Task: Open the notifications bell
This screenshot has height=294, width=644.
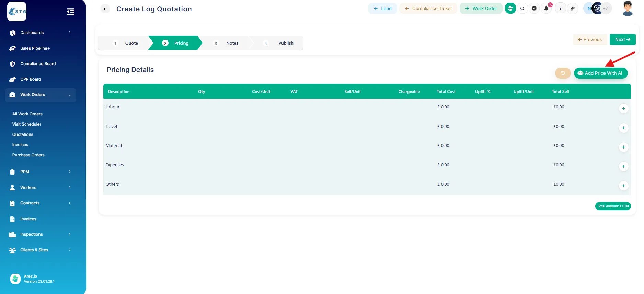Action: pyautogui.click(x=546, y=9)
